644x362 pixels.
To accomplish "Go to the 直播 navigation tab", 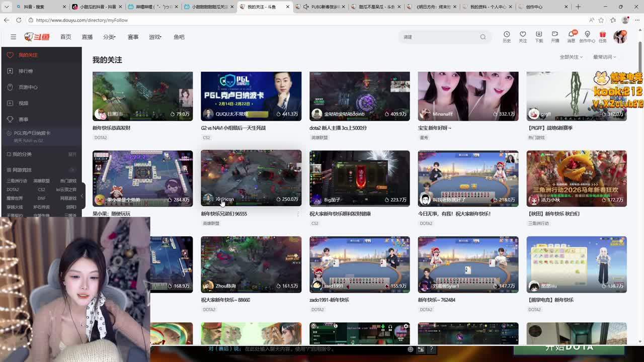I will (87, 37).
